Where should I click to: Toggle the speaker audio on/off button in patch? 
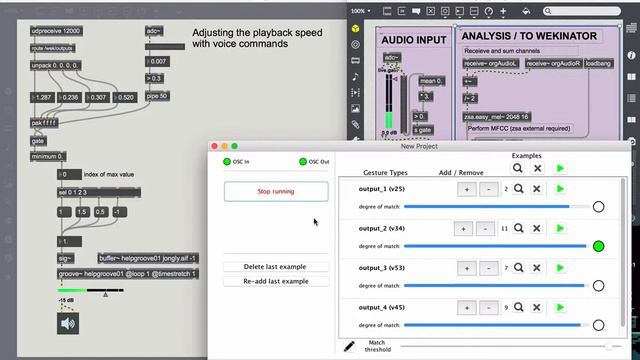tap(68, 324)
